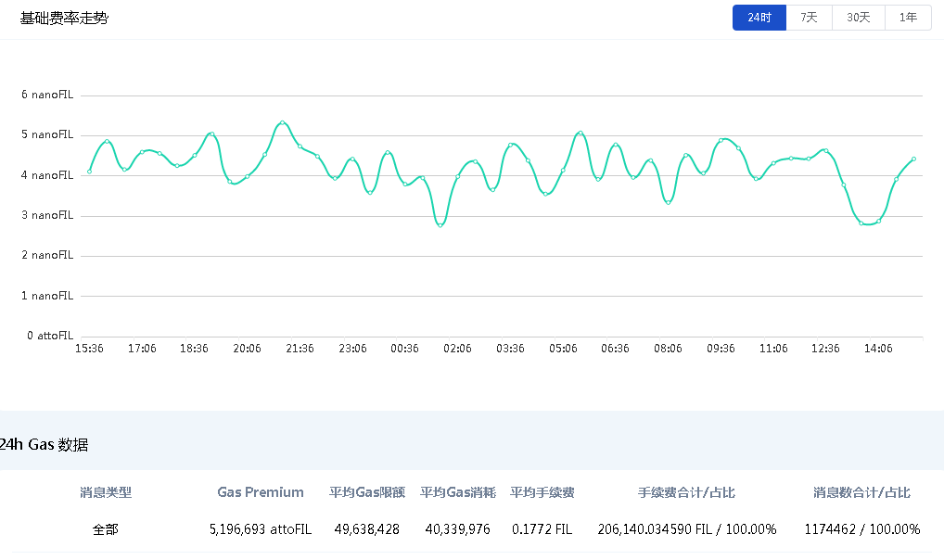Click the 24h Gas 数据 heading
The width and height of the screenshot is (944, 560).
[x=44, y=444]
